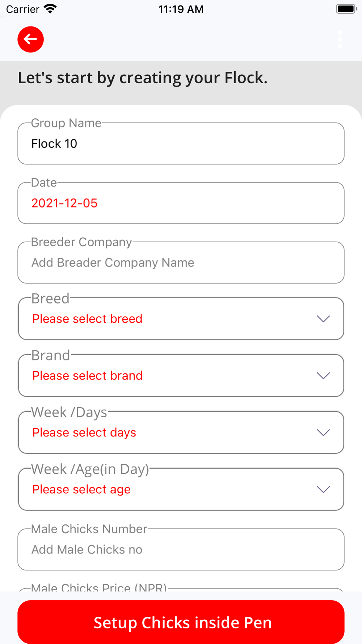Image resolution: width=362 pixels, height=644 pixels.
Task: Tap the 11:19 AM status bar clock
Action: tap(181, 9)
